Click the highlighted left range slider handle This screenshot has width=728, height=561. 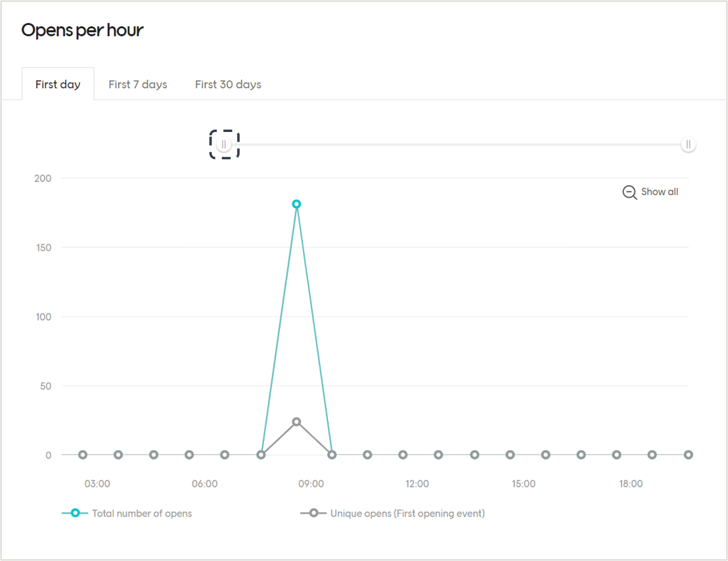click(x=224, y=144)
